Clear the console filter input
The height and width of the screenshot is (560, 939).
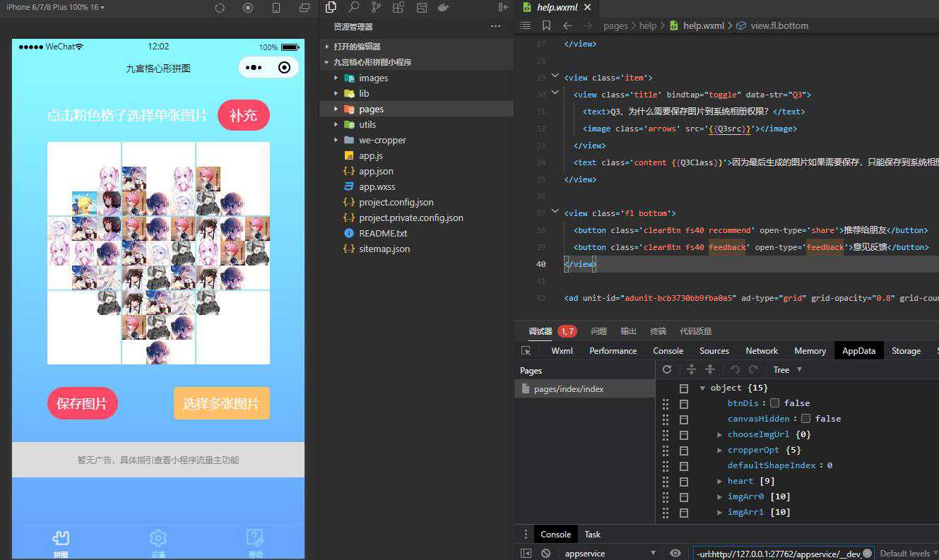click(x=868, y=553)
